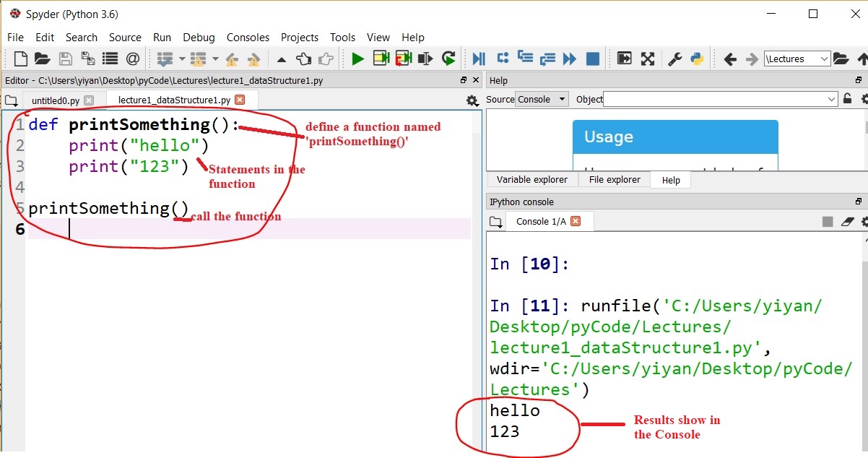The image size is (868, 458).
Task: Step to the next line debug icon
Action: coord(503,59)
